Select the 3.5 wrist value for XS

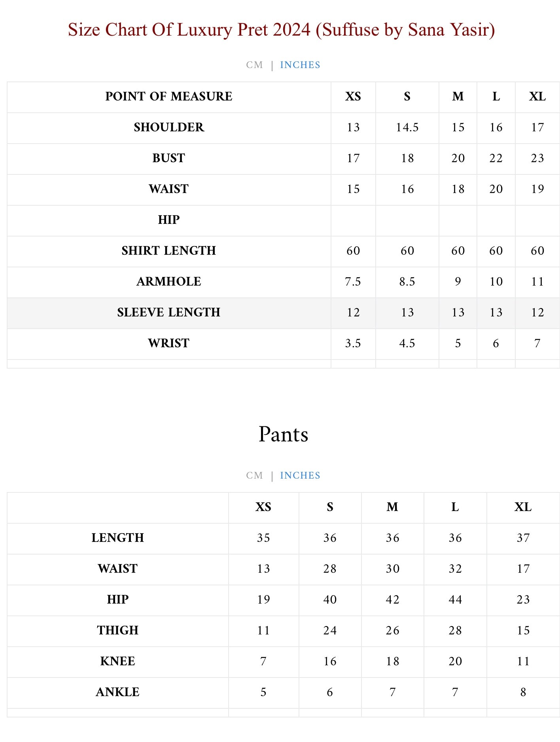coord(353,343)
